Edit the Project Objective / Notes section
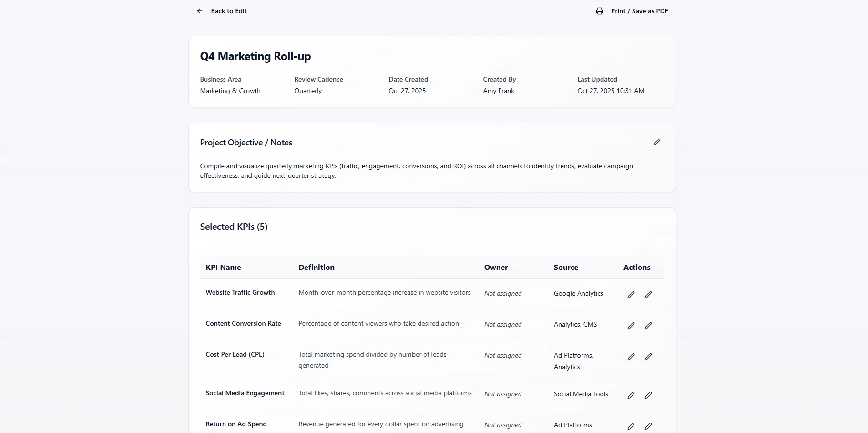Image resolution: width=868 pixels, height=433 pixels. click(657, 142)
